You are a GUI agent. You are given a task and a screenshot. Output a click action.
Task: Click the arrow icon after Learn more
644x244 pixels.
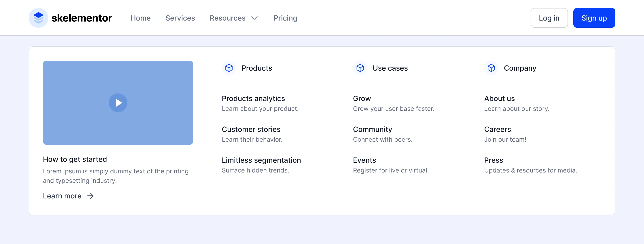[x=90, y=196]
